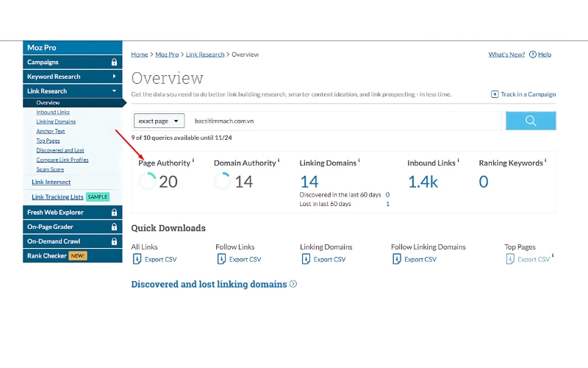Open Link Research in sidebar
This screenshot has width=588, height=368.
[72, 91]
